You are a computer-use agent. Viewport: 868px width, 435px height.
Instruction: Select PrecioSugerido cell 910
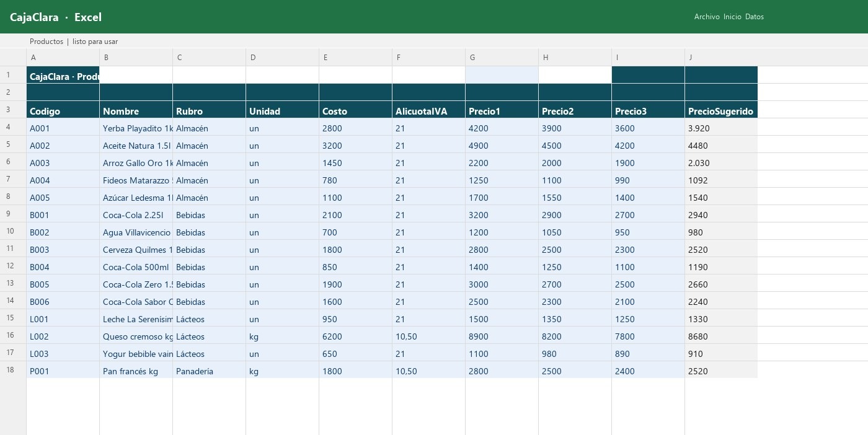point(721,353)
